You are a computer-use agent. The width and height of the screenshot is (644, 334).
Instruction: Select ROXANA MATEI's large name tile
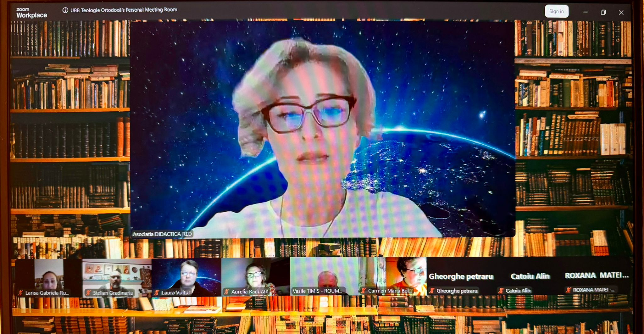[x=597, y=276]
